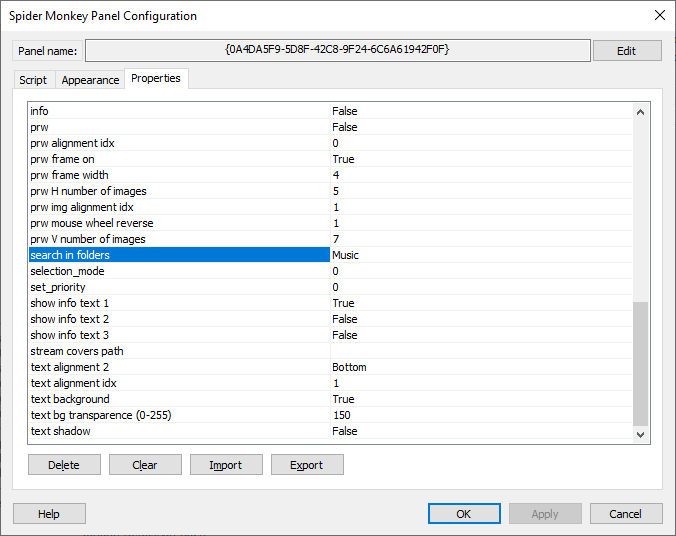The image size is (676, 536).
Task: Click the Import button
Action: (226, 465)
